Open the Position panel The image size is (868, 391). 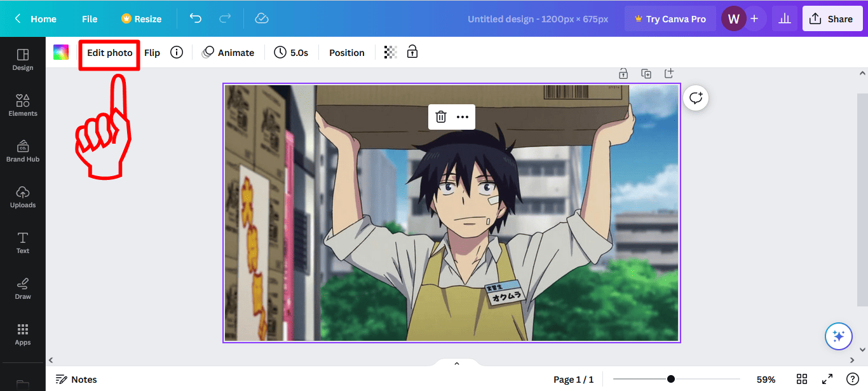[347, 53]
